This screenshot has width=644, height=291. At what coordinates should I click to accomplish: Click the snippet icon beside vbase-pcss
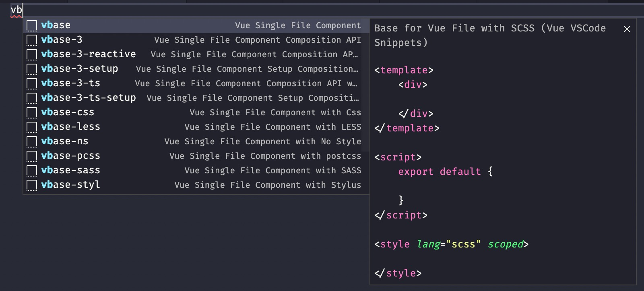coord(32,156)
